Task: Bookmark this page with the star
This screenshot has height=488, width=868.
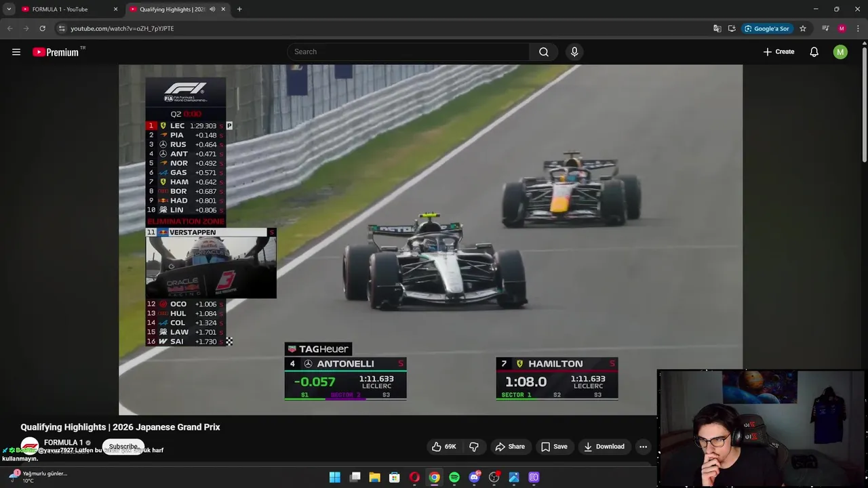Action: pos(803,28)
